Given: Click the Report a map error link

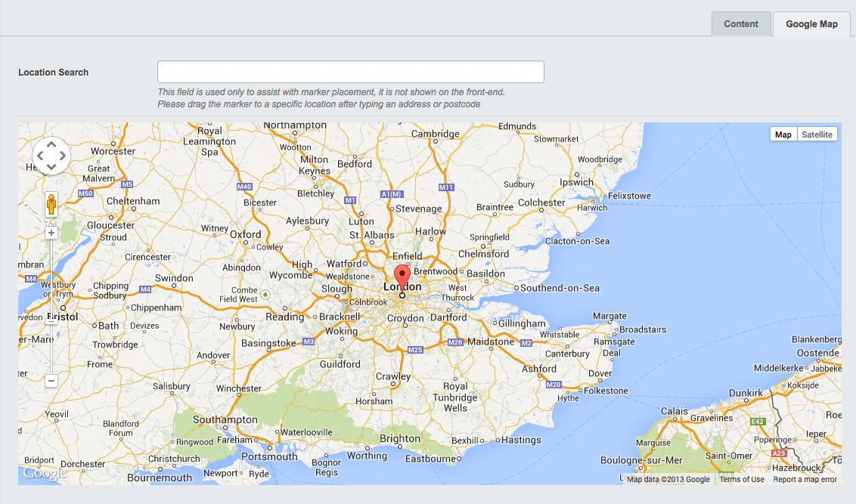Looking at the screenshot, I should pyautogui.click(x=805, y=480).
